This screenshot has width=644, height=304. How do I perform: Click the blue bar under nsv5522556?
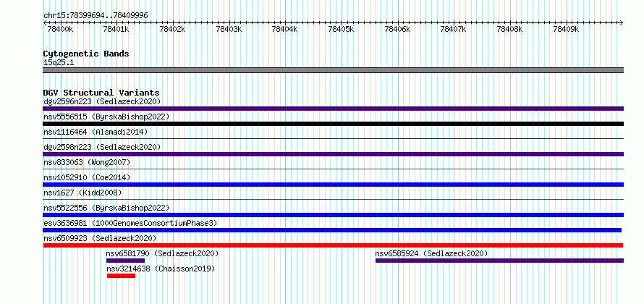[x=333, y=215]
